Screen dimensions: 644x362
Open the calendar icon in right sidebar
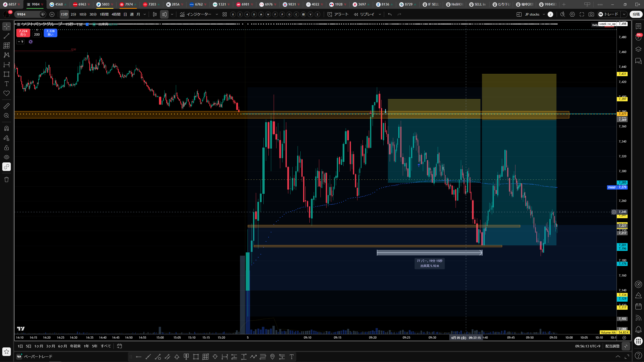click(x=638, y=306)
